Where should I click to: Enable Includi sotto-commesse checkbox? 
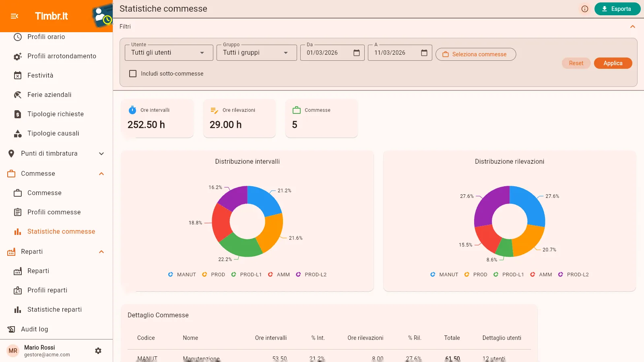(133, 74)
